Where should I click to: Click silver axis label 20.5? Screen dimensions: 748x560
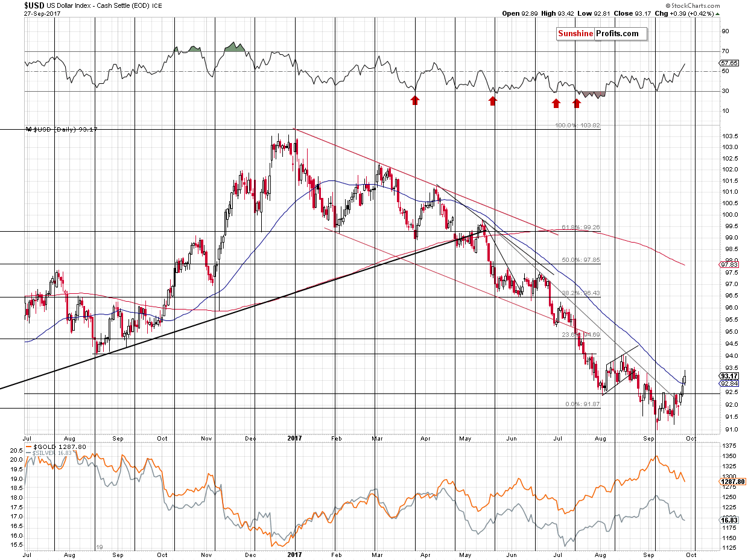pyautogui.click(x=17, y=450)
